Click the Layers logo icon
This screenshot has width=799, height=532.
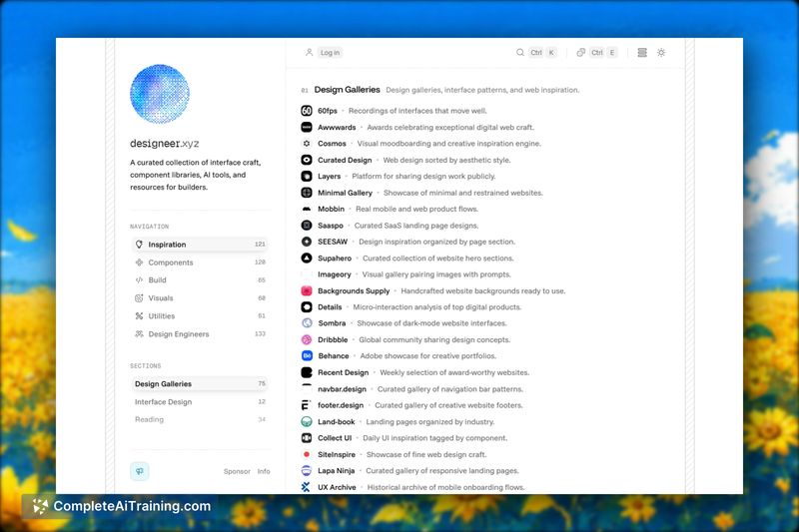(x=307, y=176)
